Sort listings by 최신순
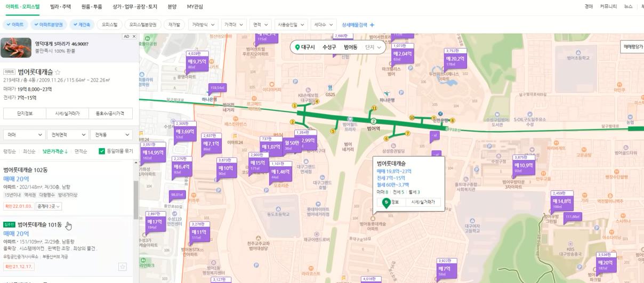The image size is (644, 283). coord(29,151)
